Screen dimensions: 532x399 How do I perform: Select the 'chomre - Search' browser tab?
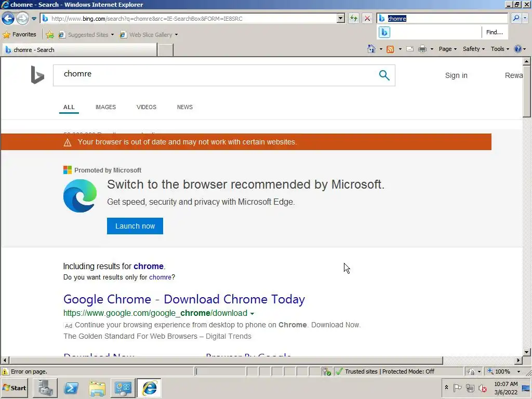(x=79, y=50)
